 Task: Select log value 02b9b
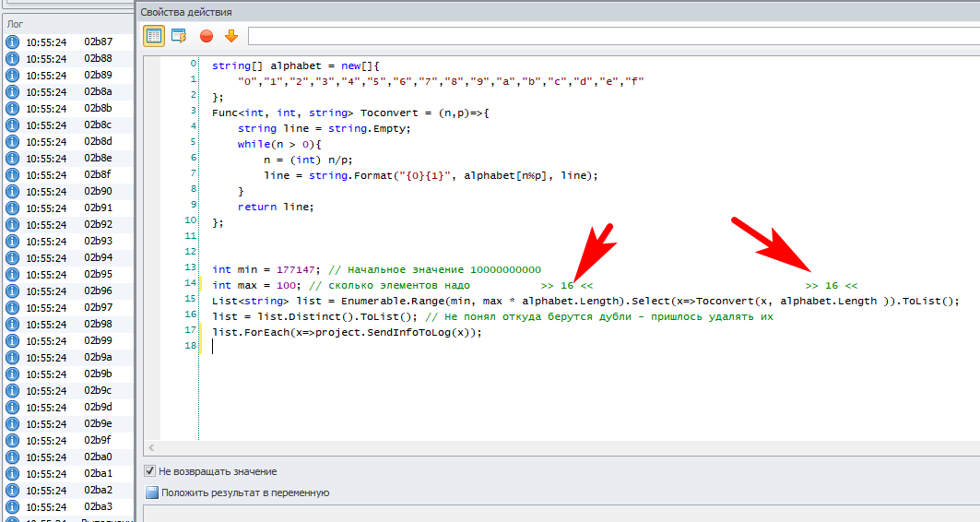pyautogui.click(x=98, y=374)
